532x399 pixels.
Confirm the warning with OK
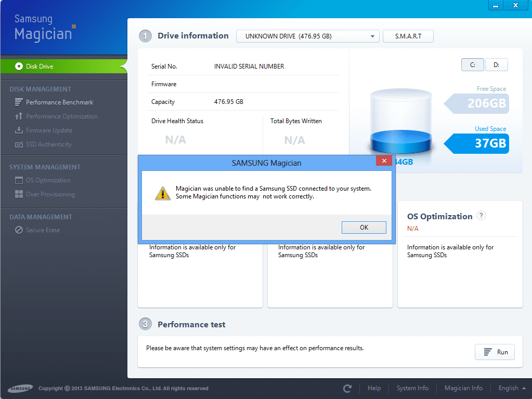[364, 228]
